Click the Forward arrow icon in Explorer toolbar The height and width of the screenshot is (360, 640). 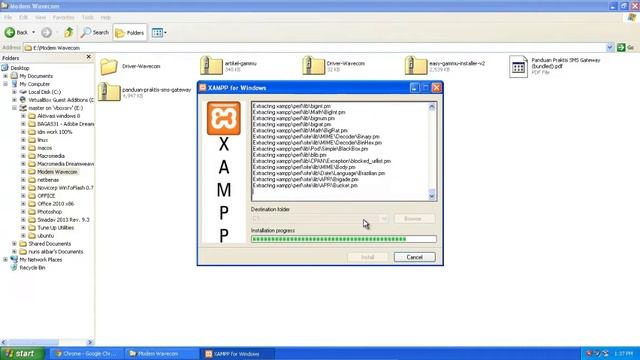click(46, 32)
